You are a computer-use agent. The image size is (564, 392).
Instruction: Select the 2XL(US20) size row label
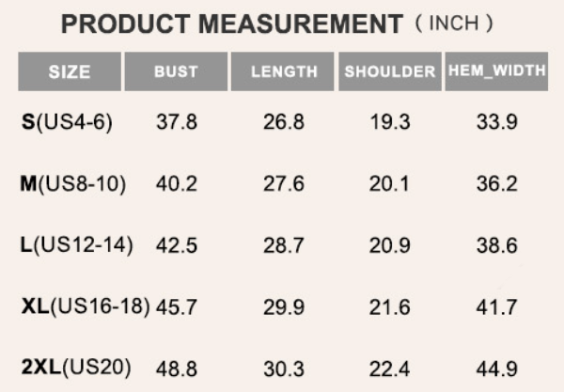76,368
